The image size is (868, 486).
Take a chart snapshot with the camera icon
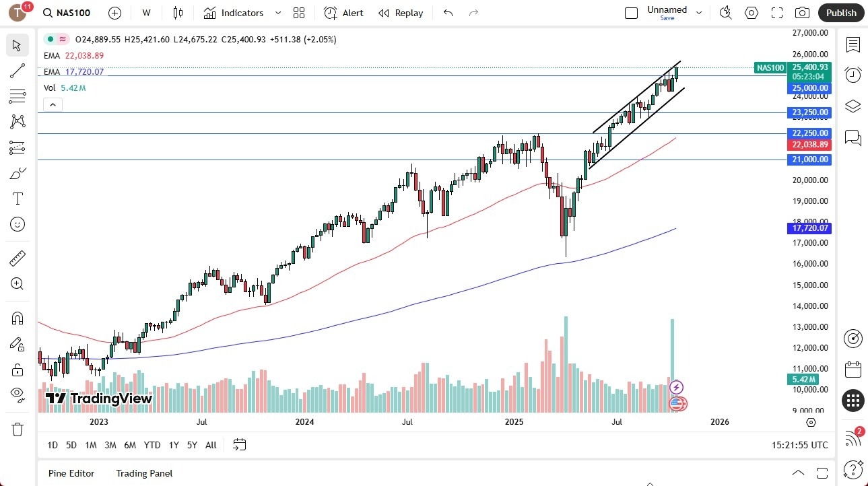[801, 12]
